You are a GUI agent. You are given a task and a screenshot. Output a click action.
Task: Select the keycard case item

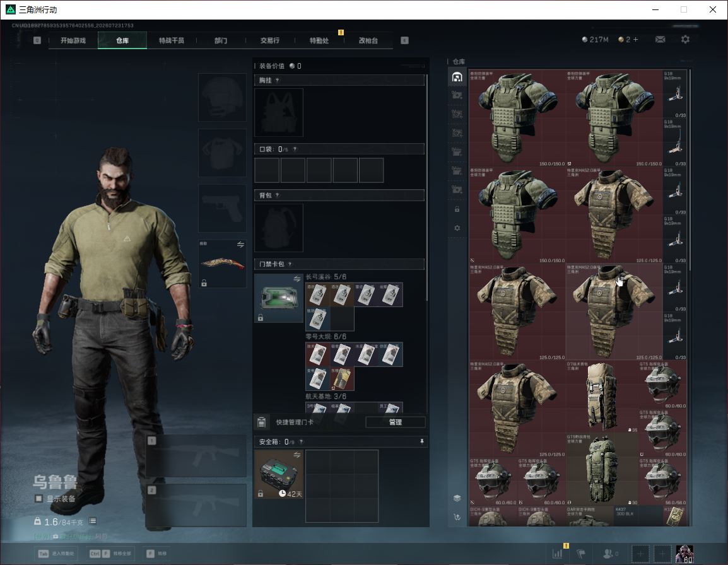pos(279,298)
